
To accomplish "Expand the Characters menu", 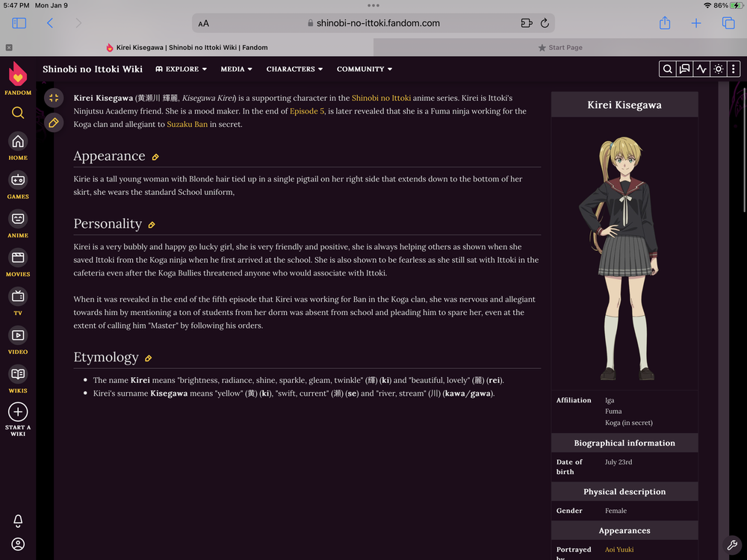I will pyautogui.click(x=294, y=69).
